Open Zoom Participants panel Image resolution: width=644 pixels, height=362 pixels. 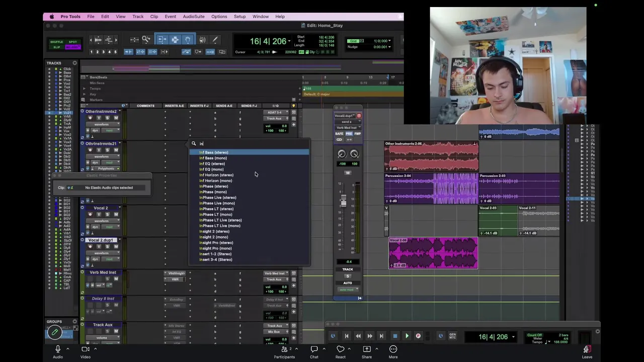tap(284, 352)
